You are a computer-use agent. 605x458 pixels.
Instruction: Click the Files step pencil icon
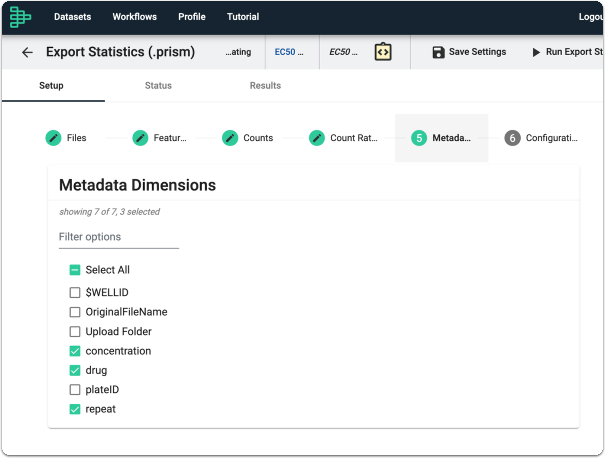pyautogui.click(x=53, y=138)
